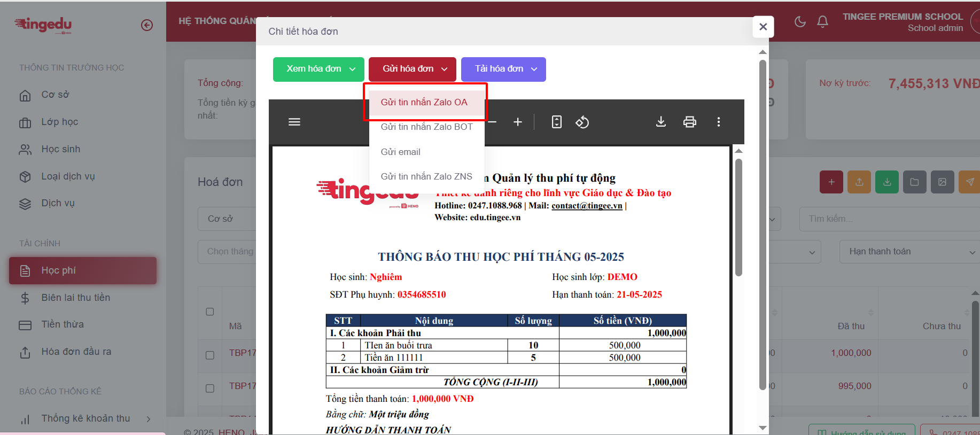Click the orange send button
Image resolution: width=980 pixels, height=435 pixels.
[969, 182]
